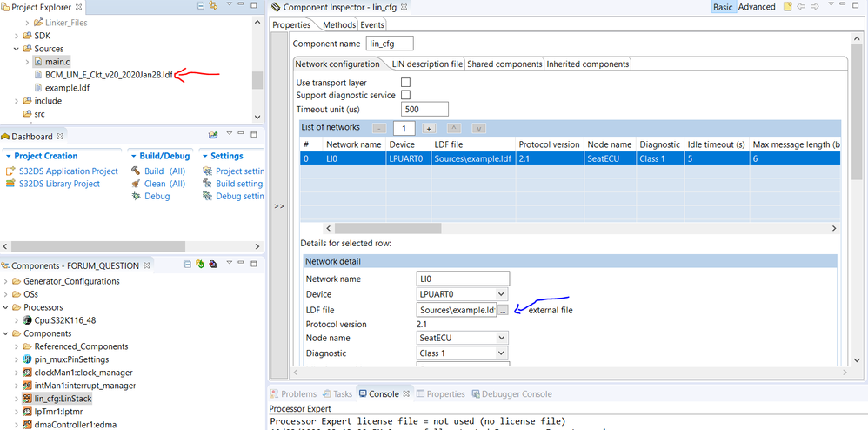The width and height of the screenshot is (868, 430).
Task: Open the Problems tab
Action: click(x=293, y=394)
